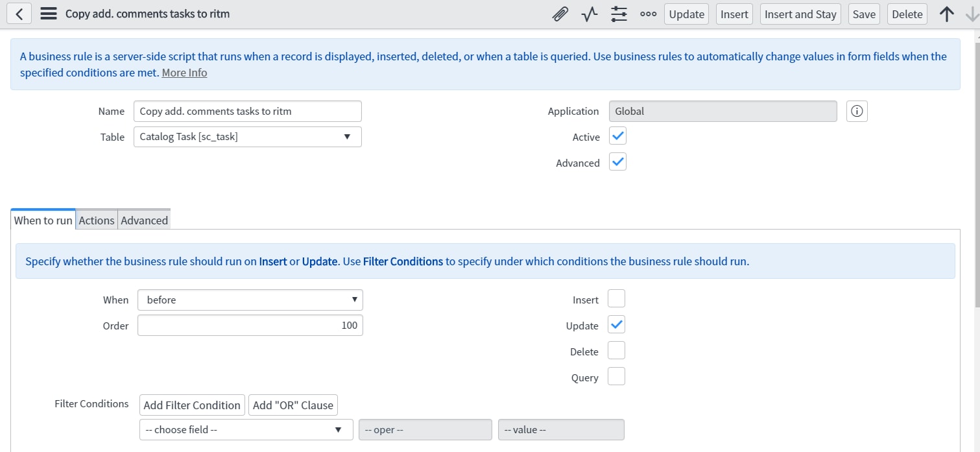Open the personalize form sliders icon
The image size is (980, 452).
618,14
